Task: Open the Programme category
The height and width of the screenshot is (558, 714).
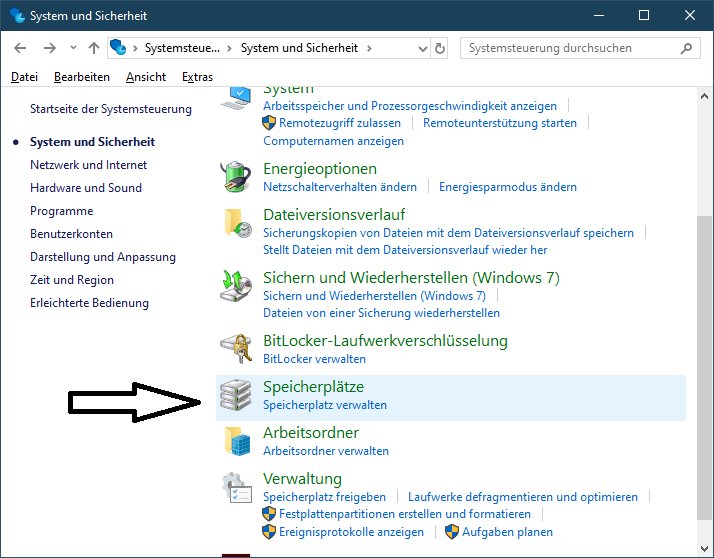Action: pyautogui.click(x=61, y=211)
